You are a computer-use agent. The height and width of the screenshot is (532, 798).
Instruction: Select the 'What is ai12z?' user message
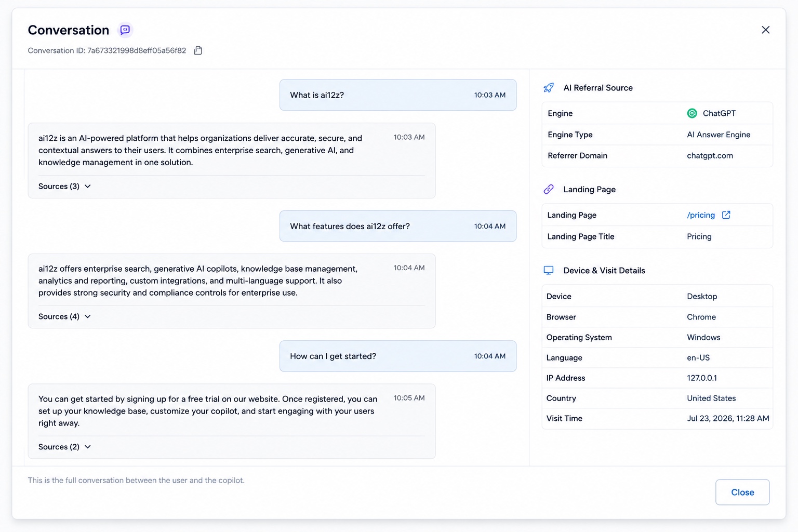pos(398,95)
